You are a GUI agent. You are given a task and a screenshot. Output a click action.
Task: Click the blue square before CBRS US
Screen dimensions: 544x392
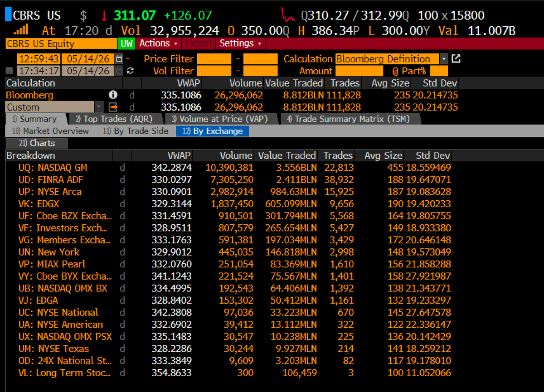(x=8, y=15)
